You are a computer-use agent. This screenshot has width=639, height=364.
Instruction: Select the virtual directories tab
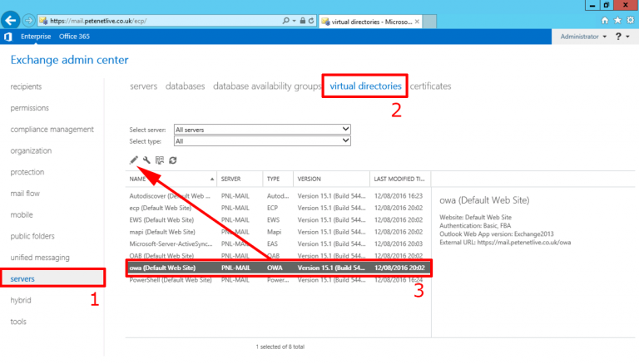tap(365, 86)
